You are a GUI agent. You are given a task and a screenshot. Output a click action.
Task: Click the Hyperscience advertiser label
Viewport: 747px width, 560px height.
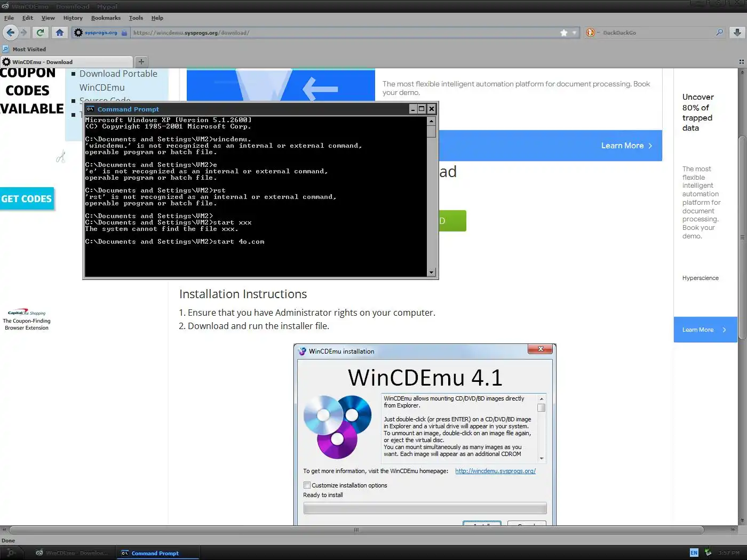[700, 278]
